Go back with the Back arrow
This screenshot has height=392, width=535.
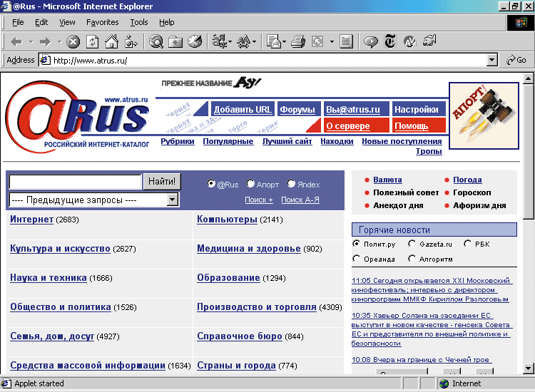click(16, 42)
